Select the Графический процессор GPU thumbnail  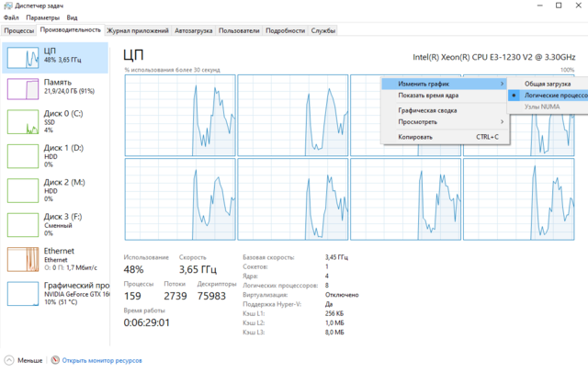tap(23, 293)
